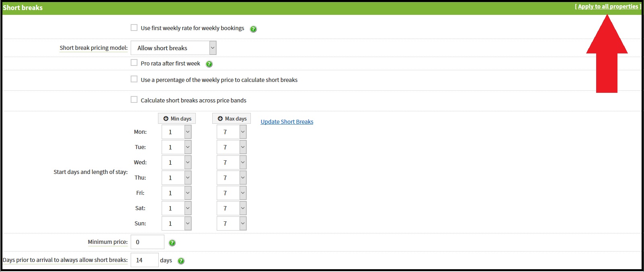
Task: Toggle Calculate short breaks across price bands
Action: pyautogui.click(x=134, y=100)
